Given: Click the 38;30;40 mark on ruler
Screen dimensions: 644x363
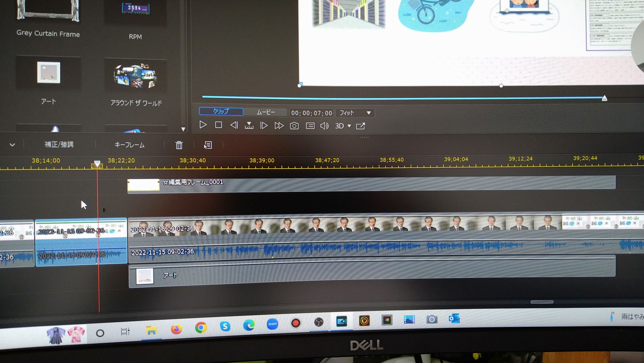Looking at the screenshot, I should pyautogui.click(x=192, y=160).
